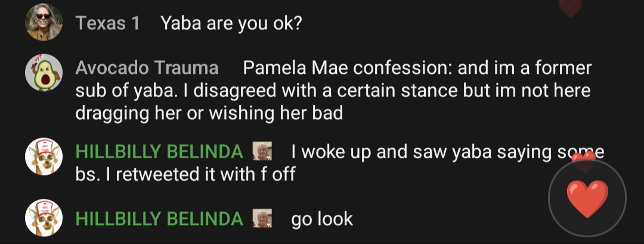This screenshot has height=244, width=644.
Task: Tap the 'Yaba are you ok?' message
Action: (231, 23)
